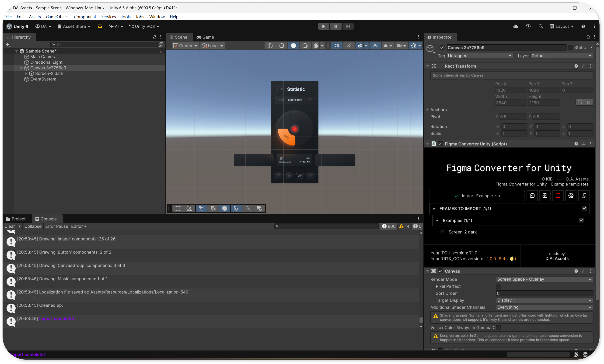Switch to the Game tab
Viewport: 604px width, 364px height.
point(206,37)
